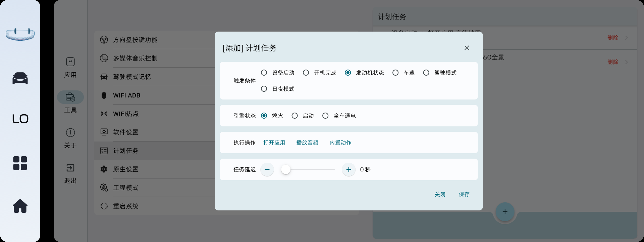Image resolution: width=644 pixels, height=242 pixels.
Task: Expand second scheduled task chevron arrow
Action: 626,62
